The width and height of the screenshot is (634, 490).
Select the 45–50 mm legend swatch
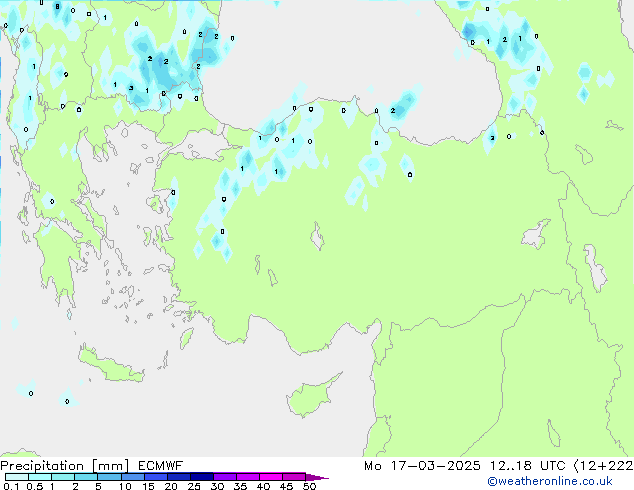[294, 477]
